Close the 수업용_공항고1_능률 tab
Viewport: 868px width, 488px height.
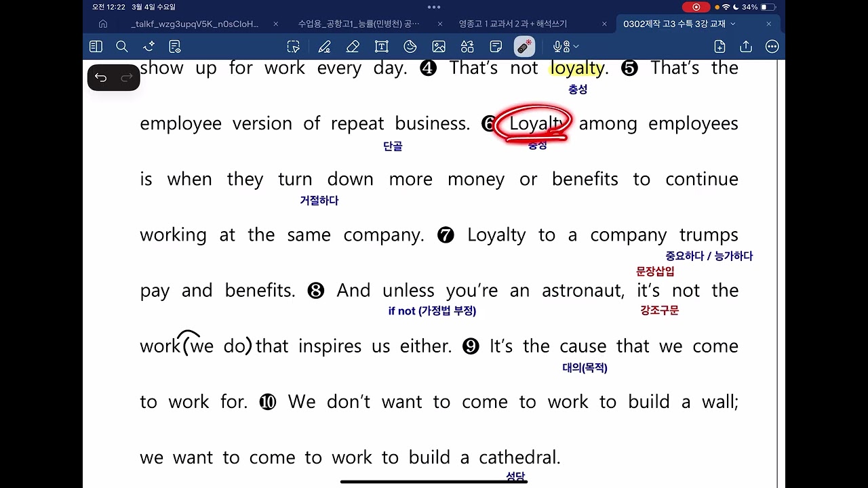(x=440, y=24)
